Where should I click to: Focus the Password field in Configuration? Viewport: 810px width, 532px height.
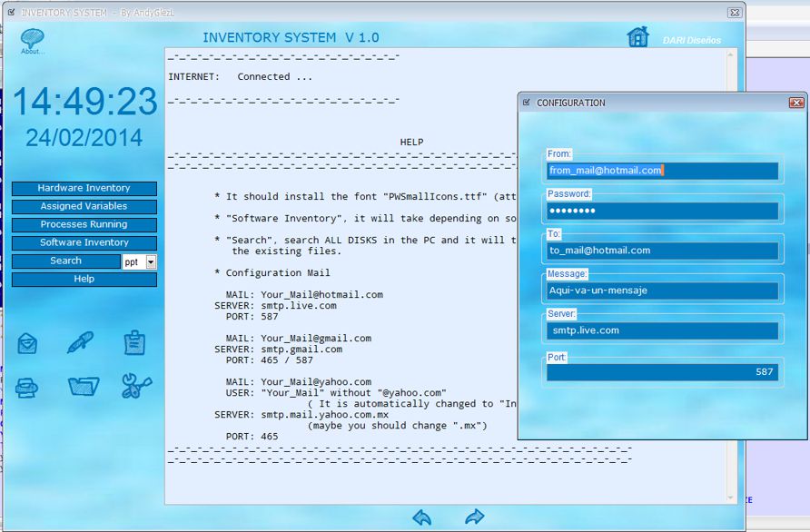coord(661,211)
